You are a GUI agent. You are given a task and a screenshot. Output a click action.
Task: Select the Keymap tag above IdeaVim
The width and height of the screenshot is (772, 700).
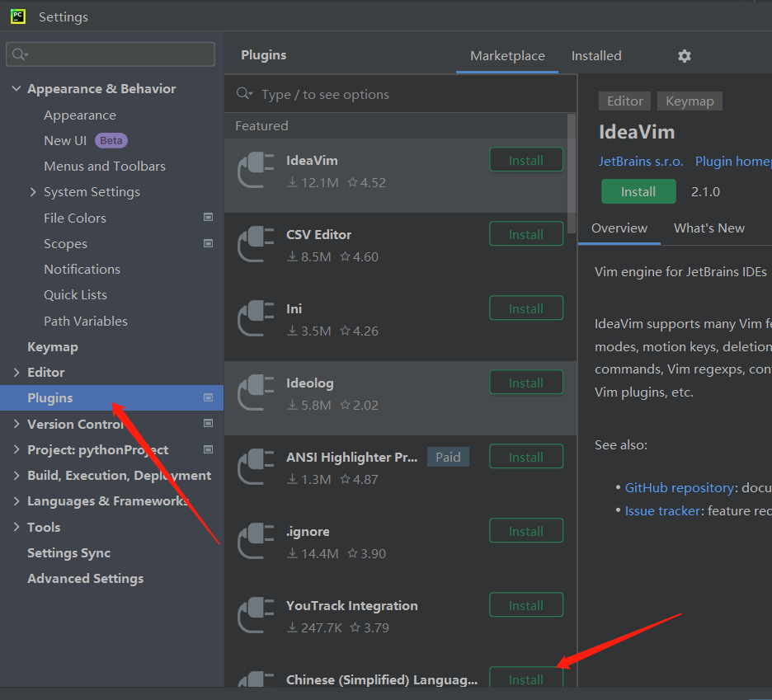point(690,101)
